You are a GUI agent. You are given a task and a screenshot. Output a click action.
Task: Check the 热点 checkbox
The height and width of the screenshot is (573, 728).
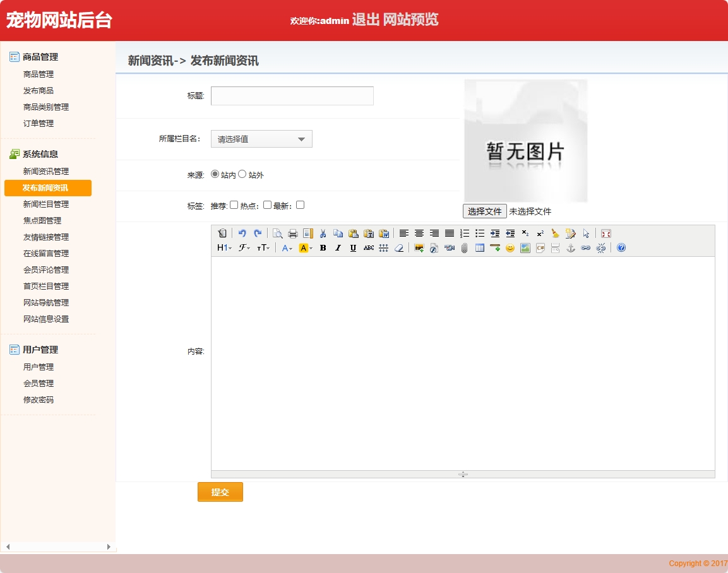pyautogui.click(x=267, y=204)
